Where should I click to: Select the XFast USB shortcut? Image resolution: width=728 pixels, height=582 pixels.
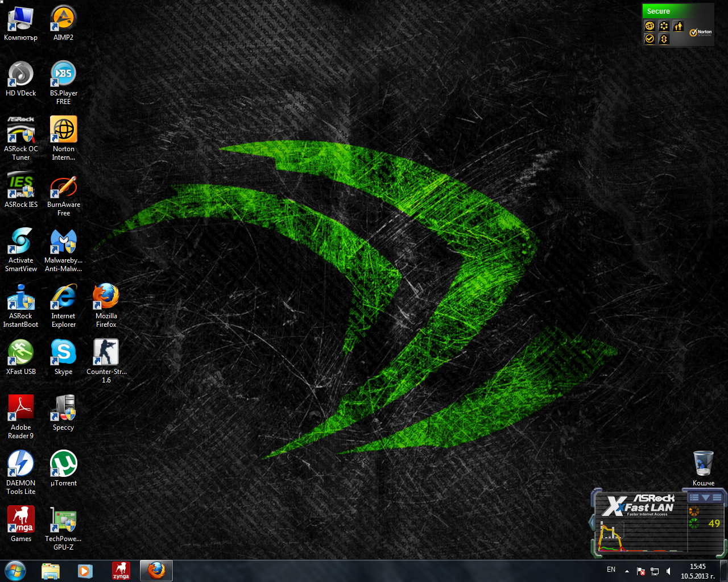pyautogui.click(x=20, y=357)
